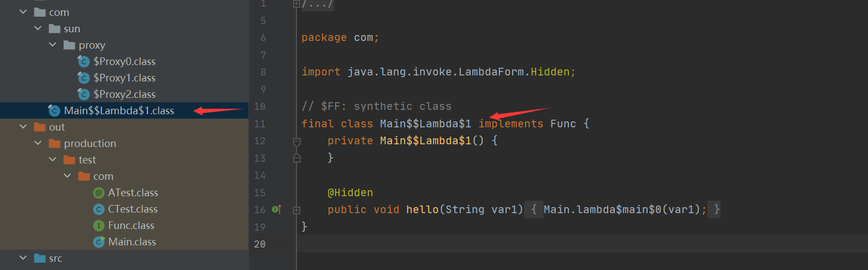The width and height of the screenshot is (868, 270).
Task: Click the CTest.class class icon
Action: (x=99, y=209)
